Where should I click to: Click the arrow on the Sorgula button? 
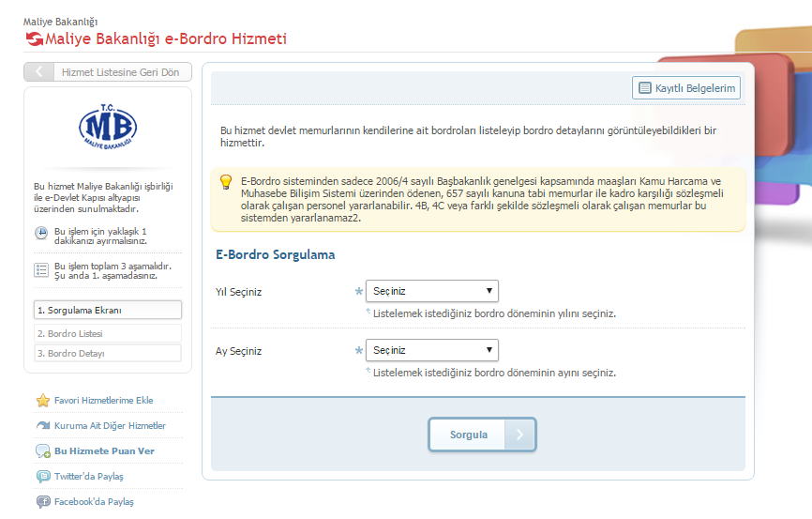click(x=519, y=435)
